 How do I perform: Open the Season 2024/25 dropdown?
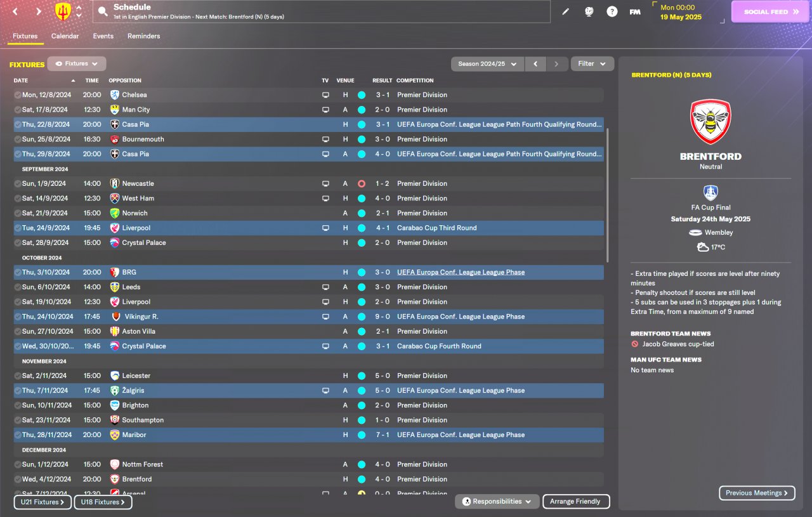coord(488,63)
